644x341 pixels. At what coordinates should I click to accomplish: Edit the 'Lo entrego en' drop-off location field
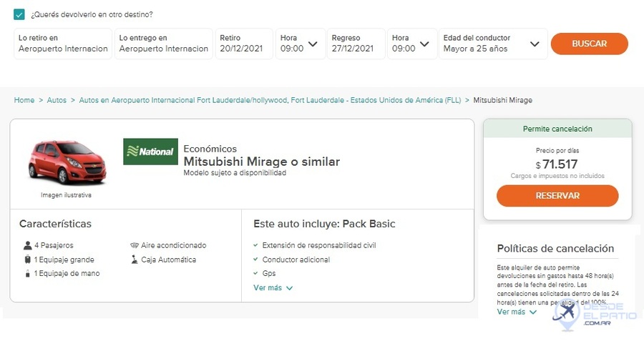[x=163, y=44]
